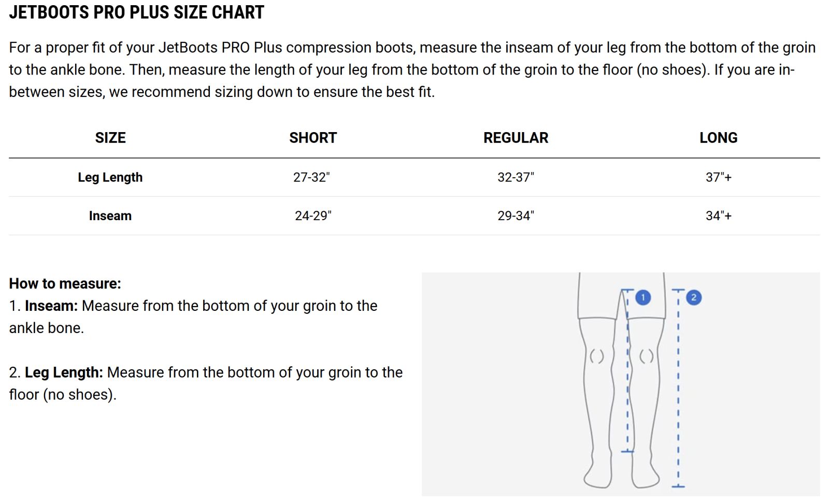This screenshot has width=829, height=504.
Task: Select the REGULAR column header
Action: [x=516, y=138]
